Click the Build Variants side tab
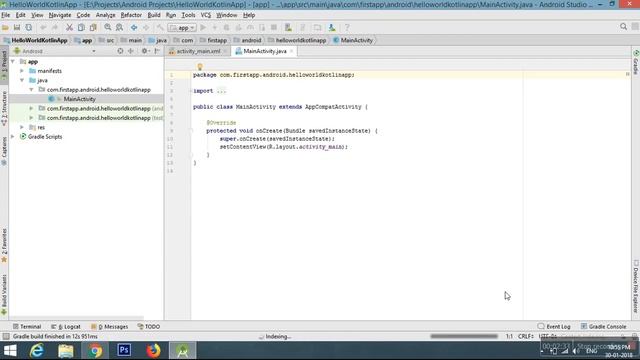Viewport: 640px width, 360px height. click(4, 295)
